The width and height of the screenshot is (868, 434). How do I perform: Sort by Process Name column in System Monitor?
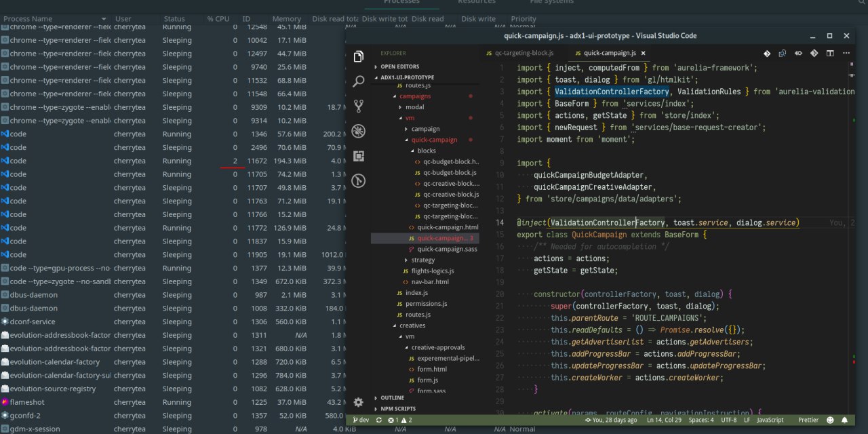coord(54,19)
